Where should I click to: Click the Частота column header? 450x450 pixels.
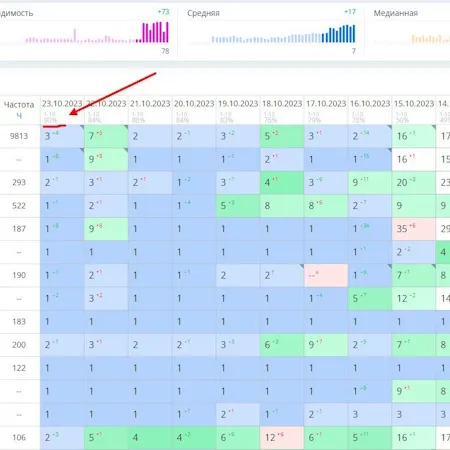coord(19,105)
